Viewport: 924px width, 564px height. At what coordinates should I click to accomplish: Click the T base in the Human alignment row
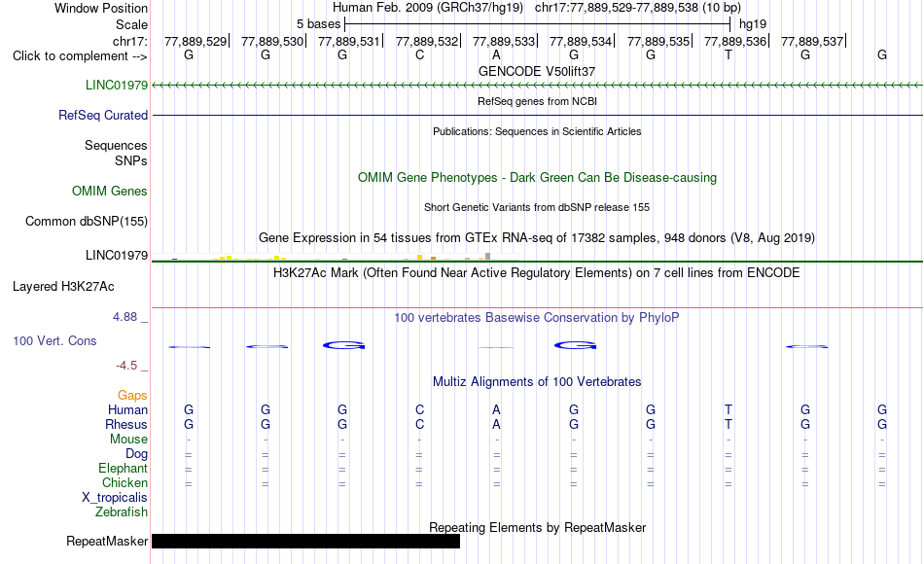(x=729, y=409)
